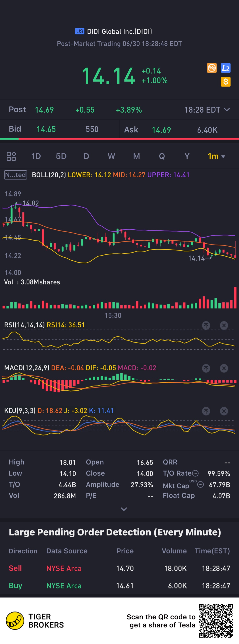Viewport: 239px width, 644px height.
Task: Remove the MACD indicator panel
Action: [224, 368]
